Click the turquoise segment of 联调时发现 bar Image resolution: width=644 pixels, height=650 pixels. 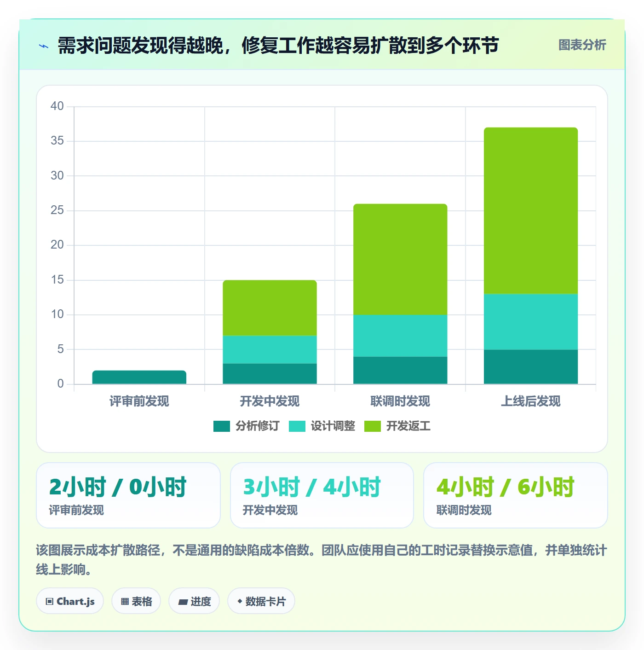click(400, 336)
